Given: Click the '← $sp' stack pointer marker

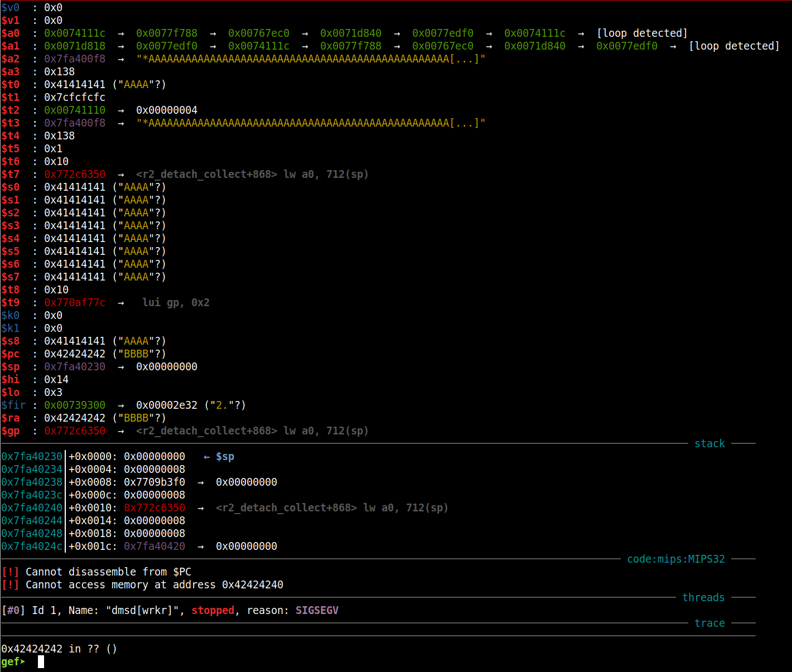Looking at the screenshot, I should click(219, 456).
